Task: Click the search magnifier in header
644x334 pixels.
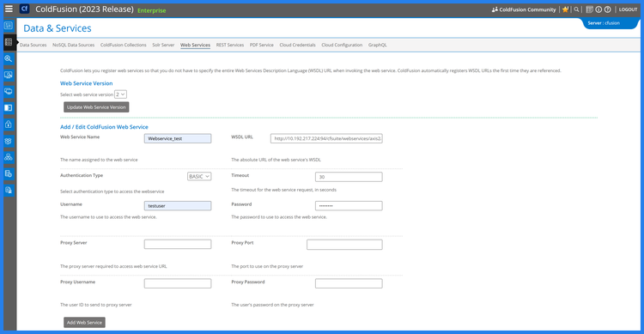Action: point(576,9)
